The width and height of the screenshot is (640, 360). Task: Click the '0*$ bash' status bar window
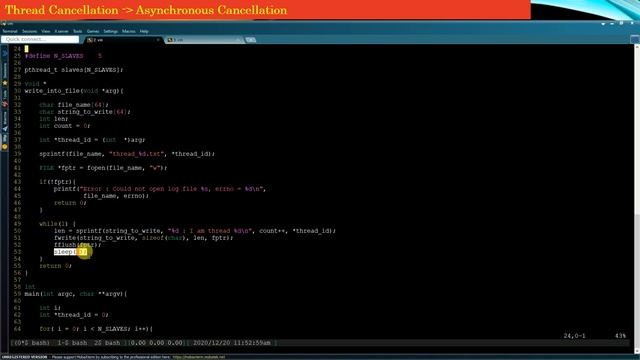32,343
